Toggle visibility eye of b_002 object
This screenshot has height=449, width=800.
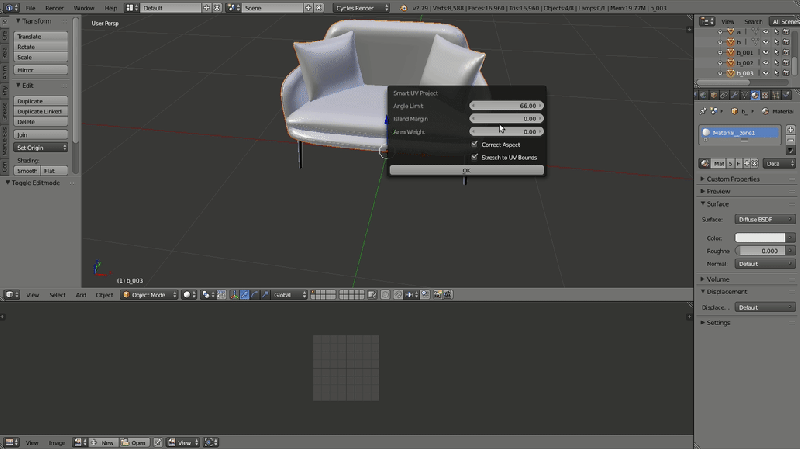tap(766, 63)
